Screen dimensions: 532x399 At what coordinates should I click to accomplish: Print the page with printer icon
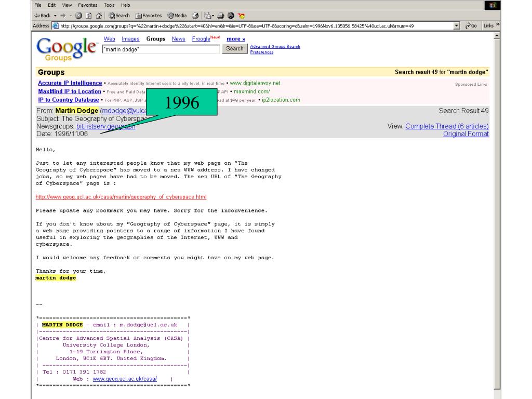click(220, 16)
